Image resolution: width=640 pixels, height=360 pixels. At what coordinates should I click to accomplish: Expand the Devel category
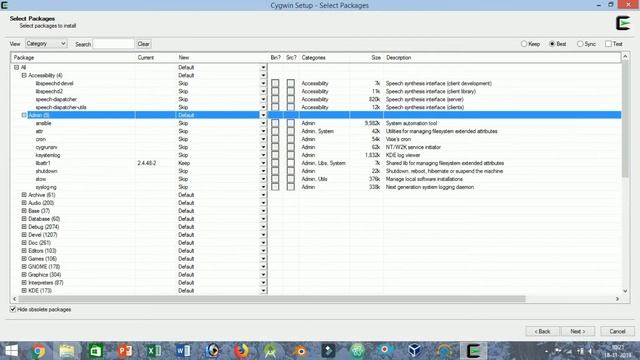tap(24, 235)
